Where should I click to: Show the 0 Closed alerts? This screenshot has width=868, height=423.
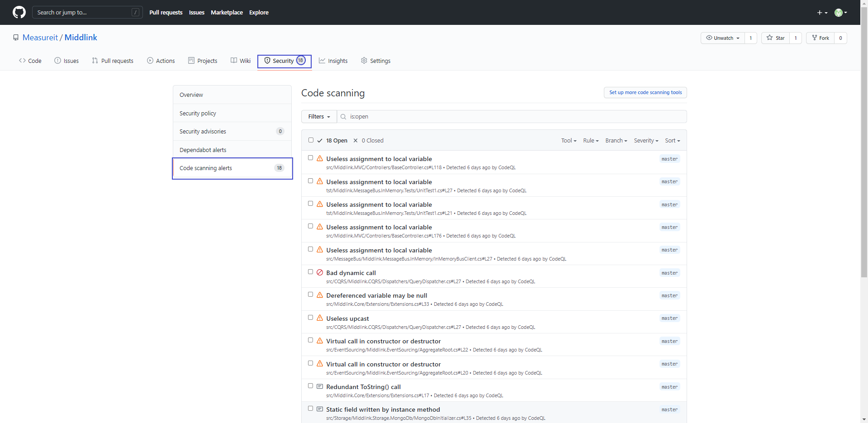coord(368,141)
